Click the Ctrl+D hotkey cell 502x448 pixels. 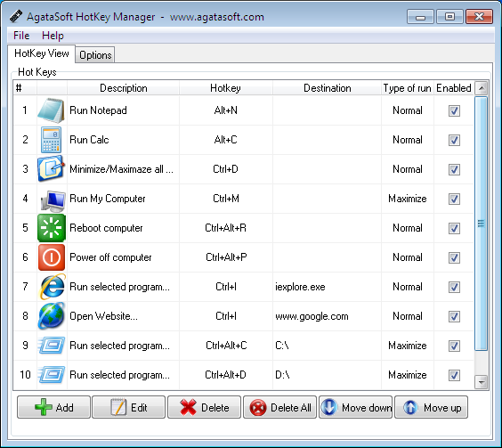point(226,169)
